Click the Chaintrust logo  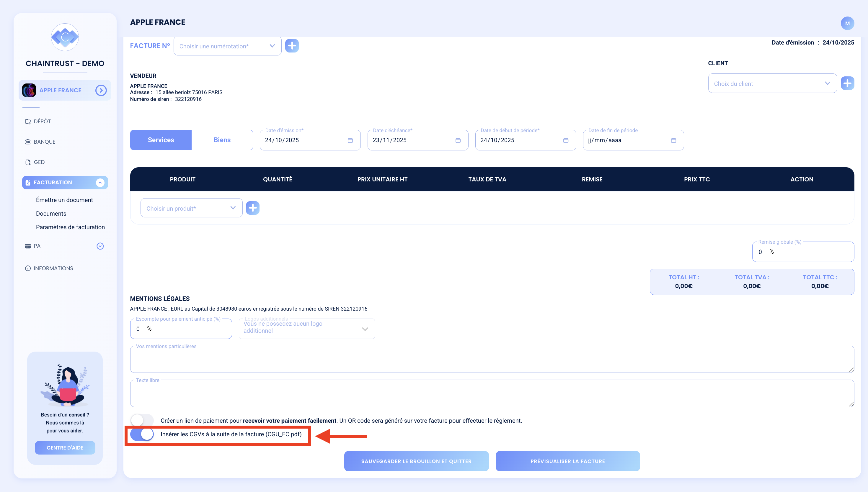[65, 37]
